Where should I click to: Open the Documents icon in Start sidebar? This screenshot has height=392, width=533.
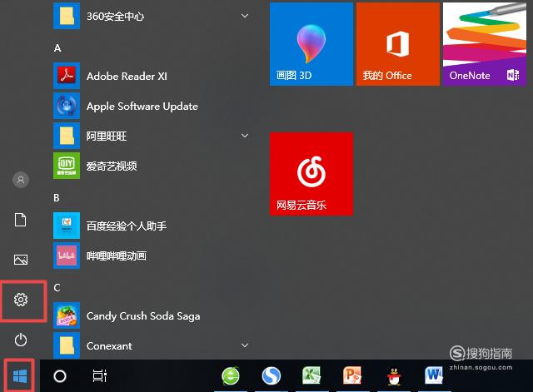pyautogui.click(x=20, y=220)
